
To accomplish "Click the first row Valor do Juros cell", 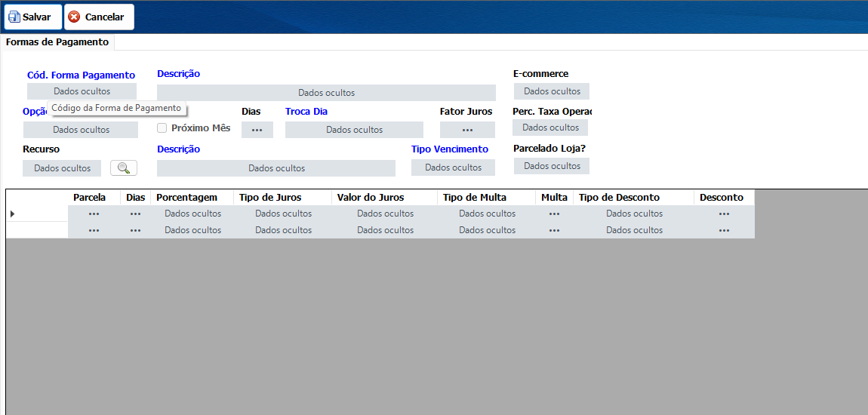I will [x=385, y=214].
